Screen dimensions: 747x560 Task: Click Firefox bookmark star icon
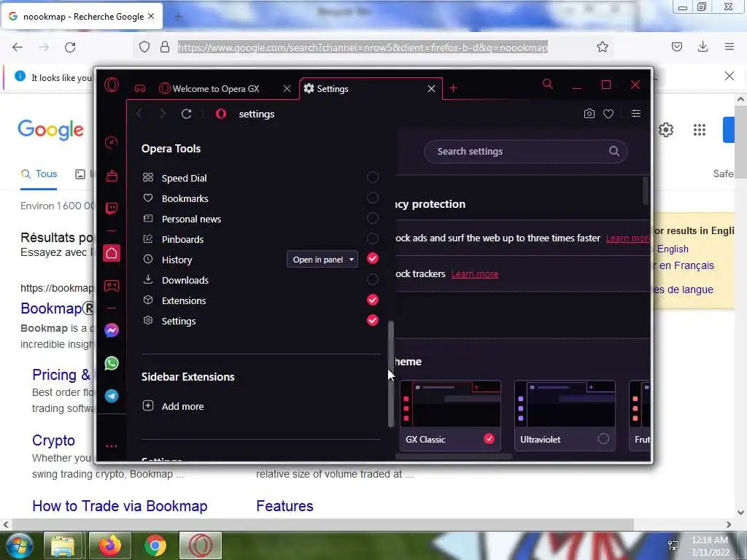click(603, 47)
